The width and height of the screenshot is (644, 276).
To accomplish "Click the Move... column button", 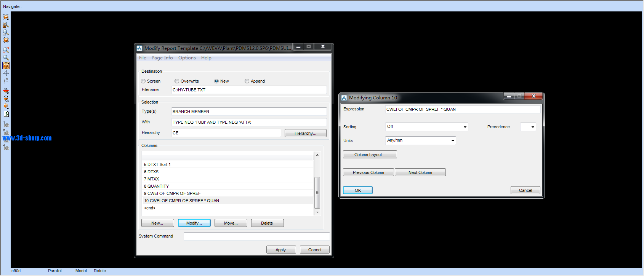I will (231, 223).
